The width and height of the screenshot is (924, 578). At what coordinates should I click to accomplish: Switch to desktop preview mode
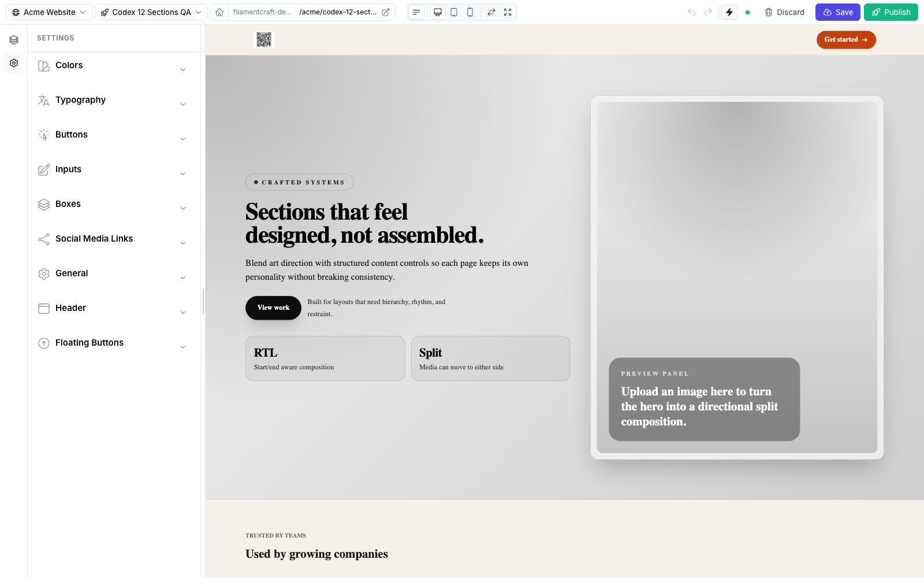pyautogui.click(x=438, y=12)
